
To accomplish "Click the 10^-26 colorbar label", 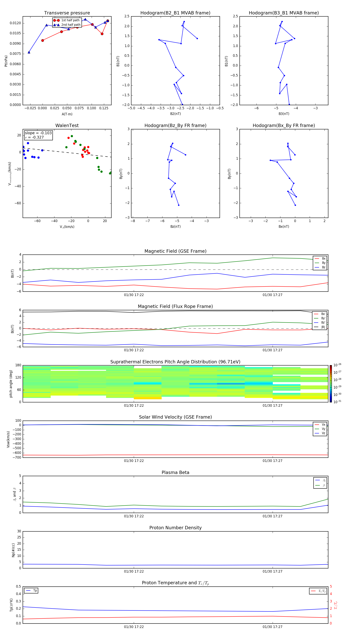I will click(x=337, y=365).
